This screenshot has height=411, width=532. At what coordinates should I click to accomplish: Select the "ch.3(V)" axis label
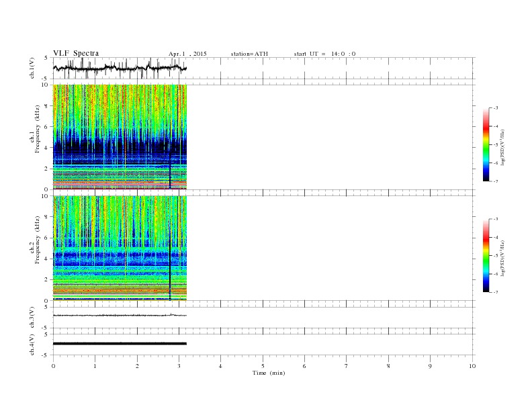pyautogui.click(x=32, y=317)
